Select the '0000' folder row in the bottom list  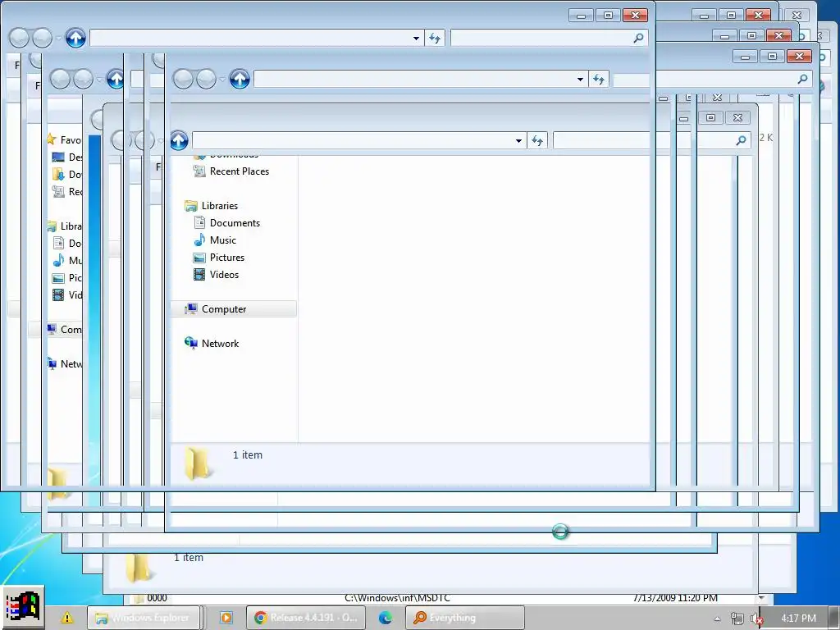[x=157, y=598]
